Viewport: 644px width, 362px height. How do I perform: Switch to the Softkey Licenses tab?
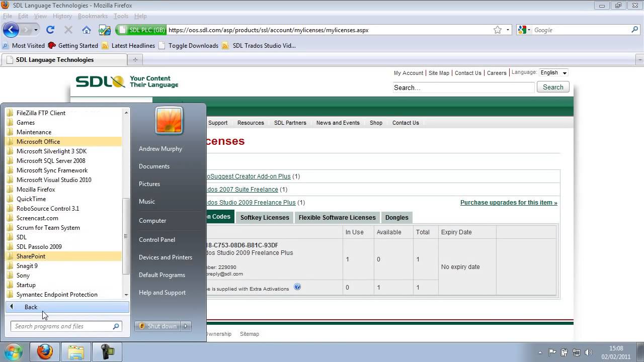point(265,218)
